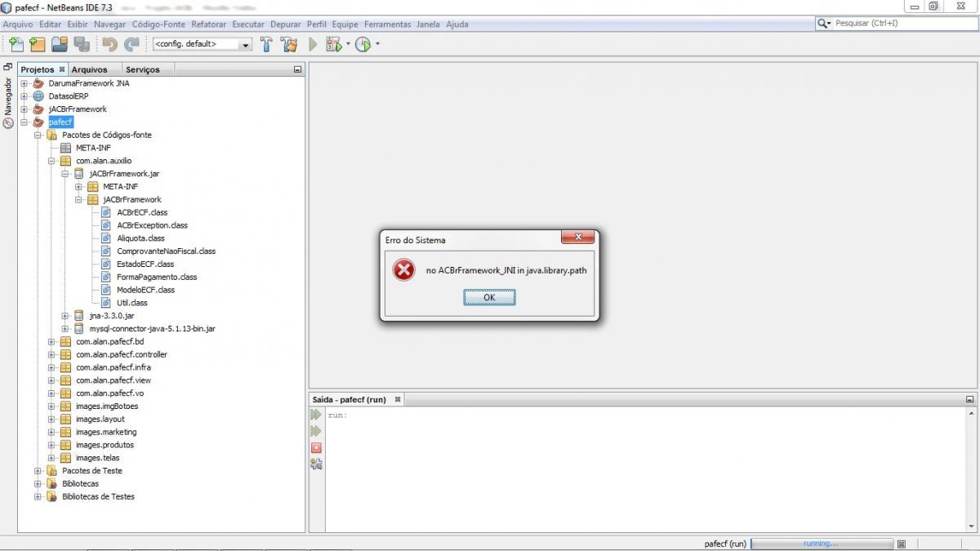Select images.marketing package
The width and height of the screenshot is (980, 551).
point(106,432)
